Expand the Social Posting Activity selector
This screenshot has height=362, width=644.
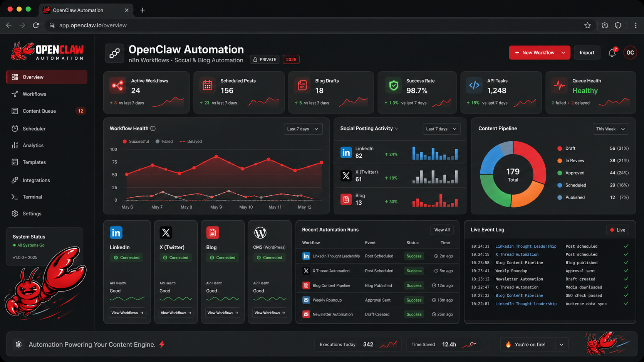(x=397, y=128)
